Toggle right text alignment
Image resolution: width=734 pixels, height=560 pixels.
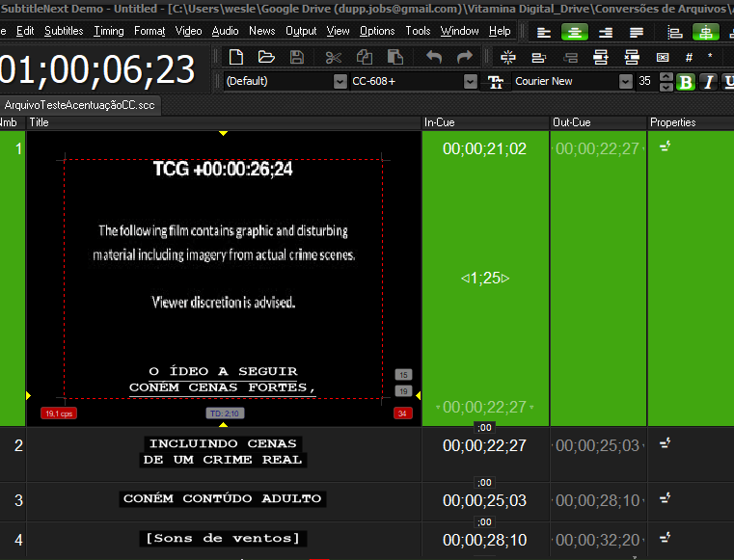tap(606, 32)
